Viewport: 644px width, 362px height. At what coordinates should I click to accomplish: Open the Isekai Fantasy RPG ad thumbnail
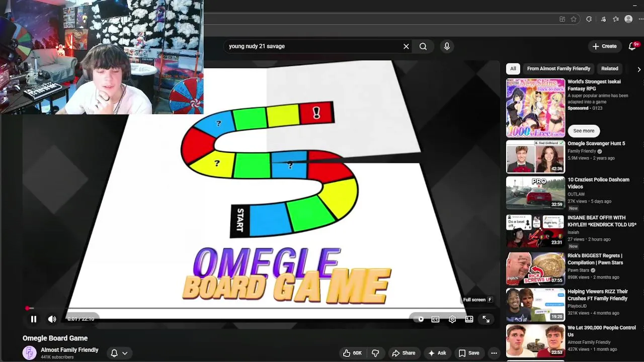click(x=535, y=108)
